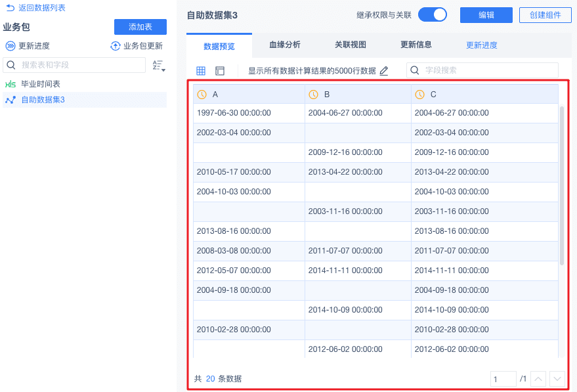
Task: Click the vertical scrollbar of the data table
Action: point(561,186)
